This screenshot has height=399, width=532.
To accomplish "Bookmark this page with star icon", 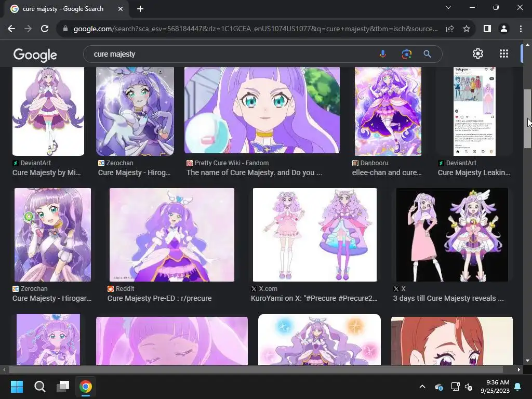I will [x=467, y=29].
